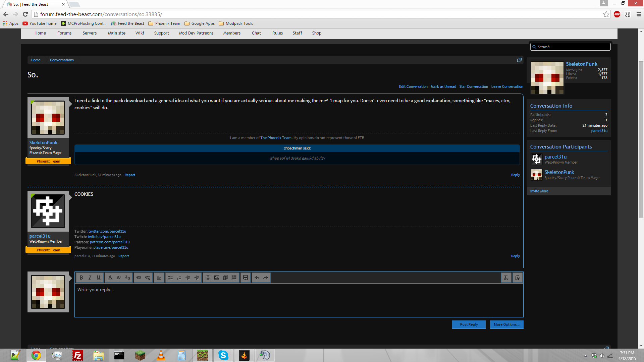Open the font size dropdown
Screen dimensions: 644x362
click(x=119, y=278)
